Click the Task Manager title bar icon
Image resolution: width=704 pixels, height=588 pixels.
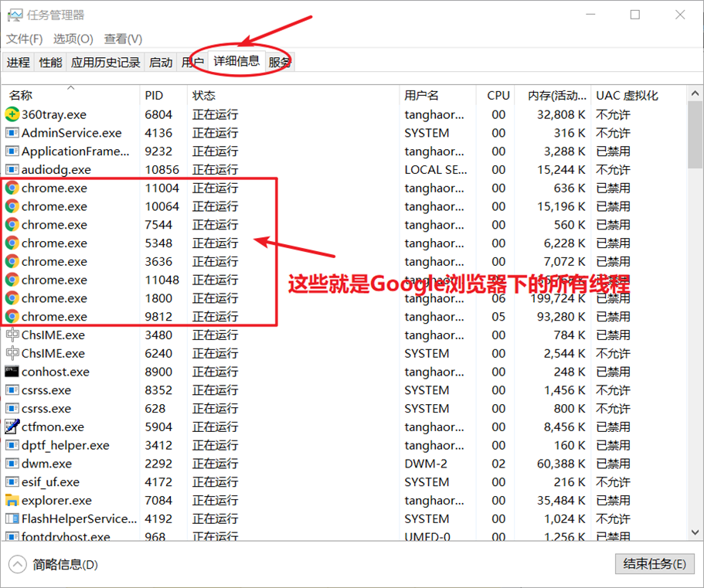(x=15, y=15)
